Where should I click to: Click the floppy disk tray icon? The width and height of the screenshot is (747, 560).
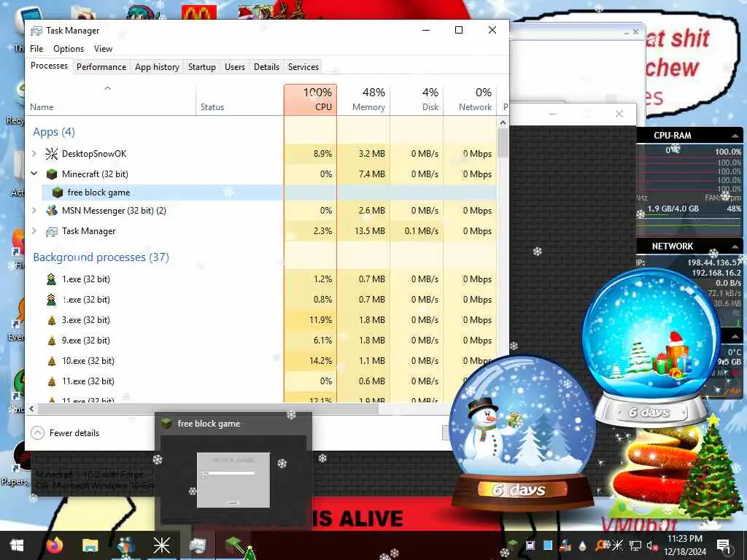pos(530,545)
